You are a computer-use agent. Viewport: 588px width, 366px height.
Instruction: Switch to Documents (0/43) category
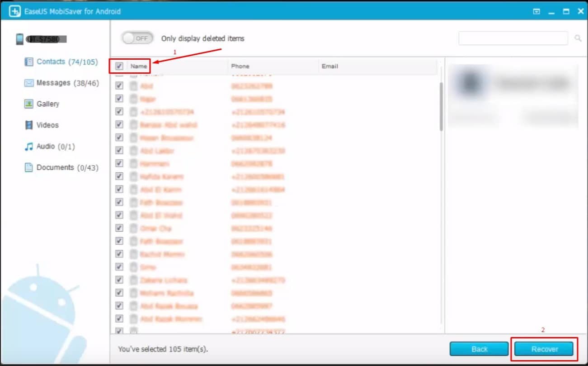click(x=67, y=167)
